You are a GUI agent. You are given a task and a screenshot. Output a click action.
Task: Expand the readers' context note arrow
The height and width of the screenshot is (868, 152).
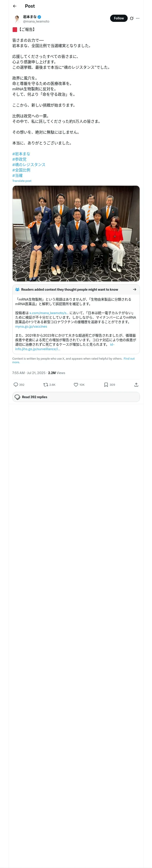pyautogui.click(x=134, y=289)
